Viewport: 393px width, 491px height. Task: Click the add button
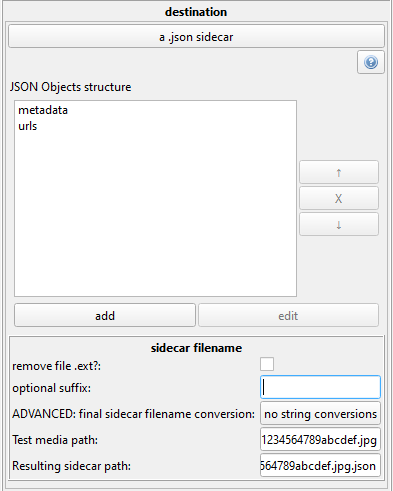(x=105, y=315)
